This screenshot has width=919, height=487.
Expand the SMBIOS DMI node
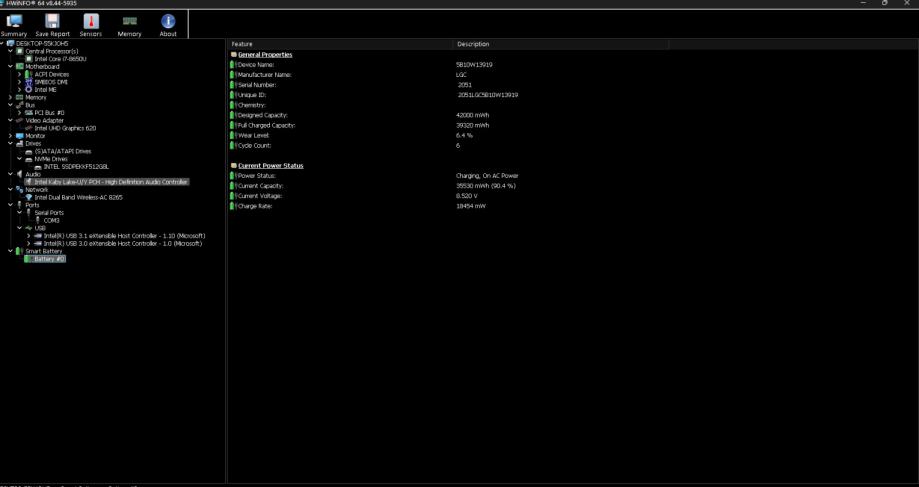pyautogui.click(x=19, y=82)
